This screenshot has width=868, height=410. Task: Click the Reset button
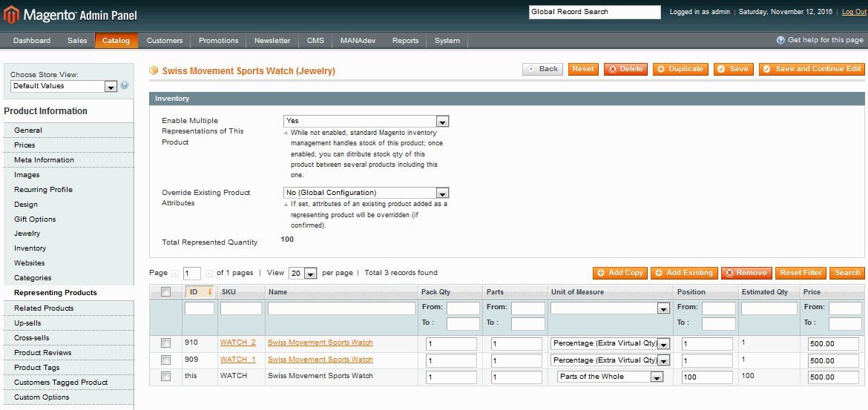(x=583, y=69)
